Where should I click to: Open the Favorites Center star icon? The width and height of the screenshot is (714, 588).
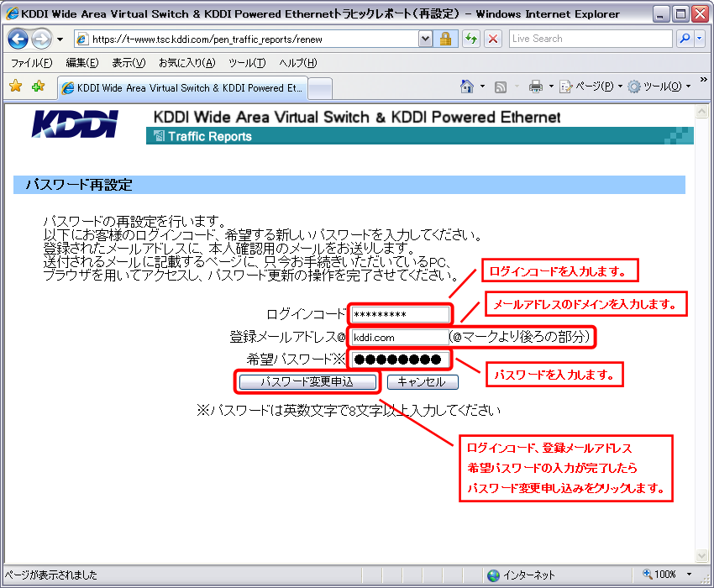(16, 86)
